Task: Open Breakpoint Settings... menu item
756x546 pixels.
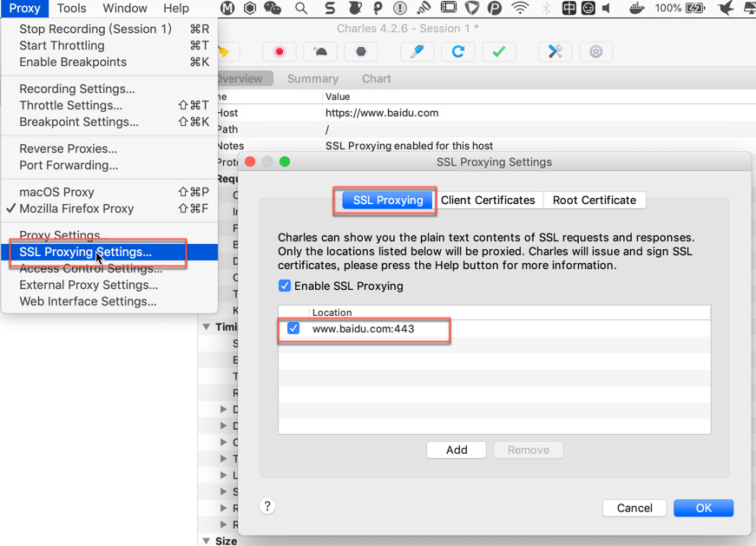Action: 109,122
